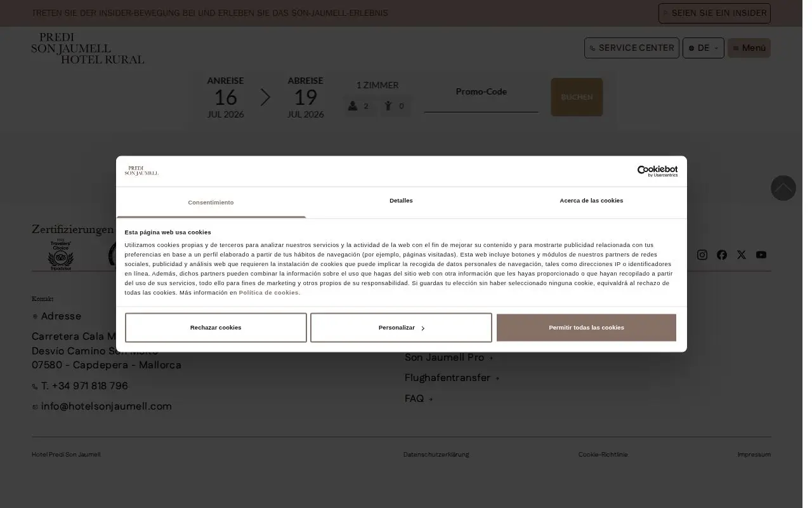Click Hotel Predi Son Jaumell footer text
The width and height of the screenshot is (812, 508).
66,455
